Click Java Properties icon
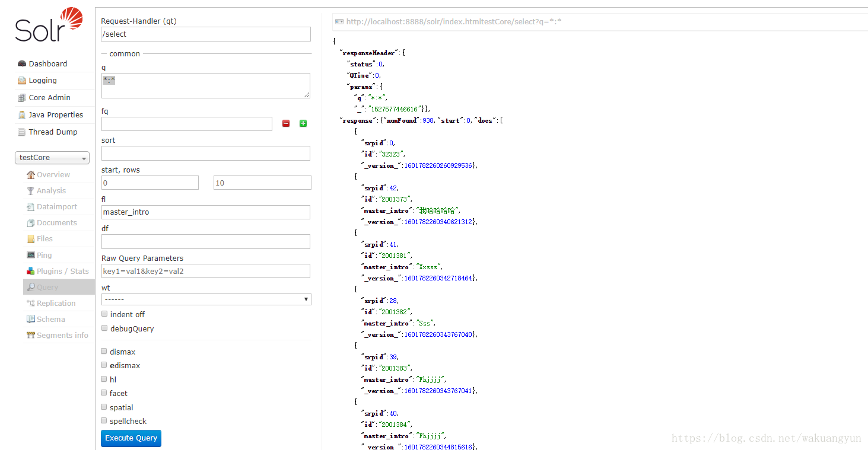Image resolution: width=868 pixels, height=450 pixels. click(22, 115)
